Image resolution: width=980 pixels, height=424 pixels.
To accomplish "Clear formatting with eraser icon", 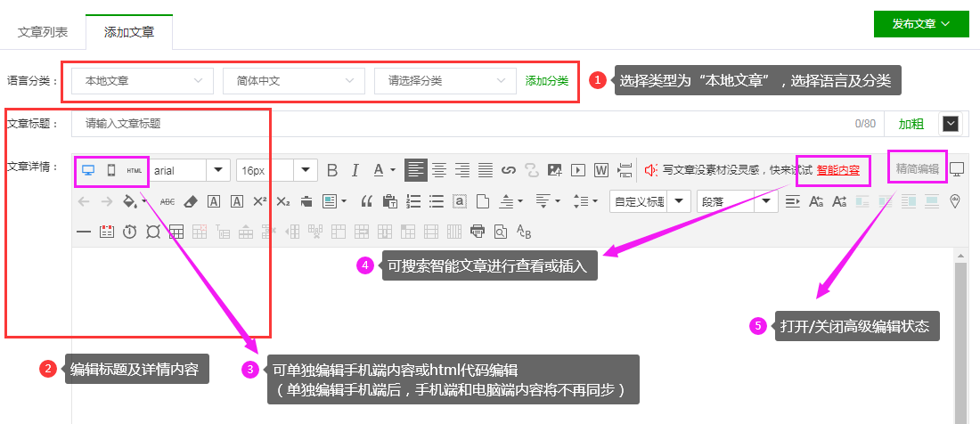I will point(192,201).
